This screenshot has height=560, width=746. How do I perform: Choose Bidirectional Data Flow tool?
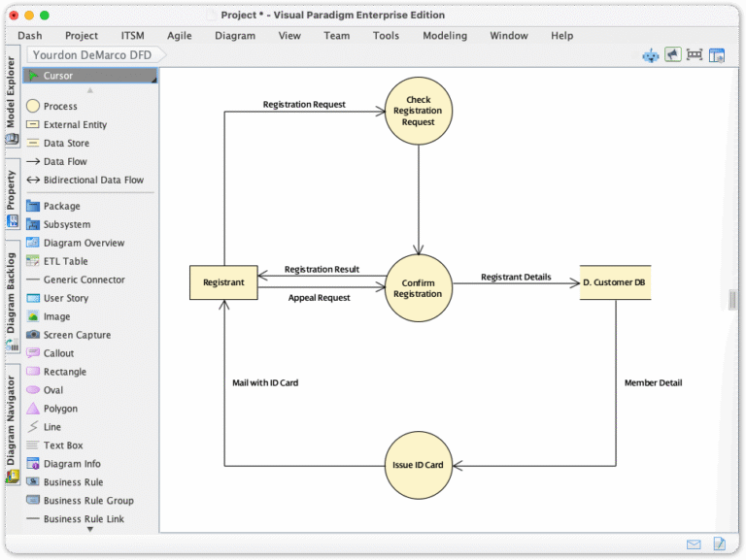pos(90,181)
